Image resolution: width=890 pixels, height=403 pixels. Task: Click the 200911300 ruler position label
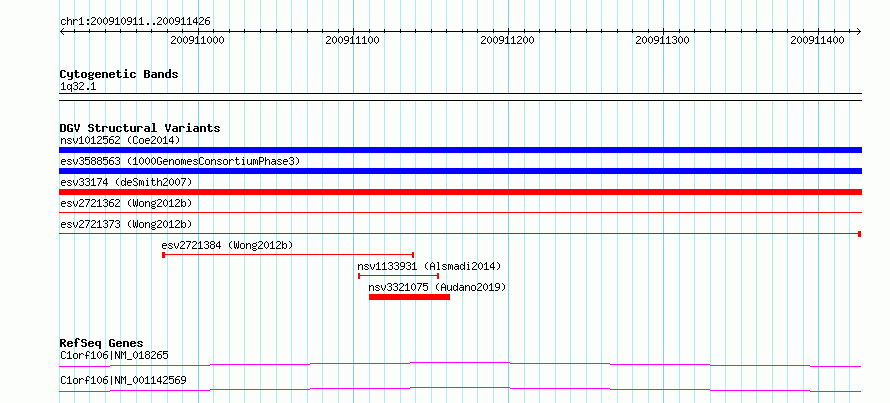click(662, 41)
